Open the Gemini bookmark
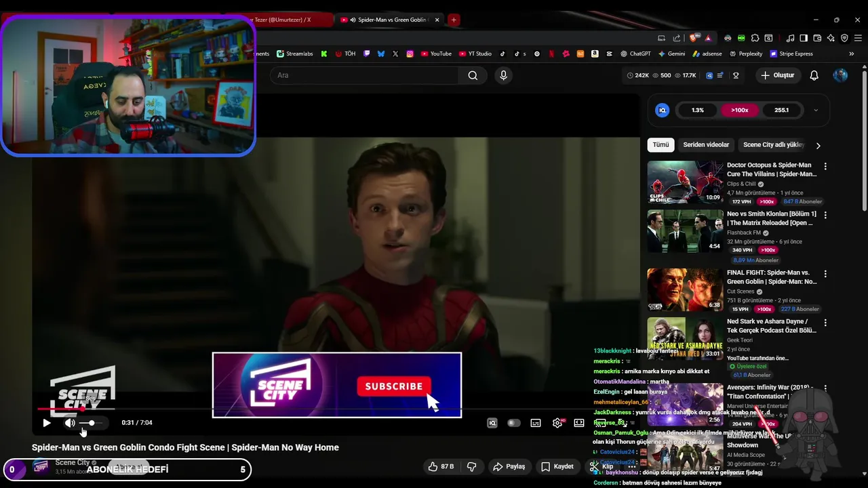Image resolution: width=868 pixels, height=488 pixels. click(671, 54)
